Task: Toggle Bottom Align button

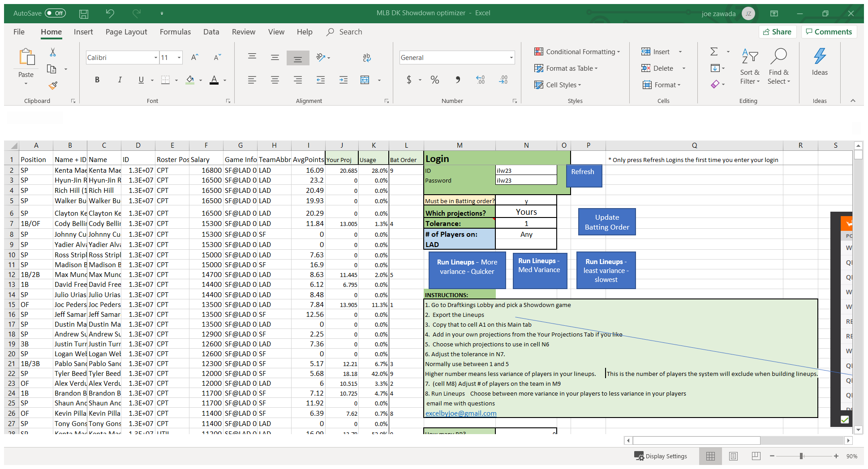Action: [x=298, y=58]
